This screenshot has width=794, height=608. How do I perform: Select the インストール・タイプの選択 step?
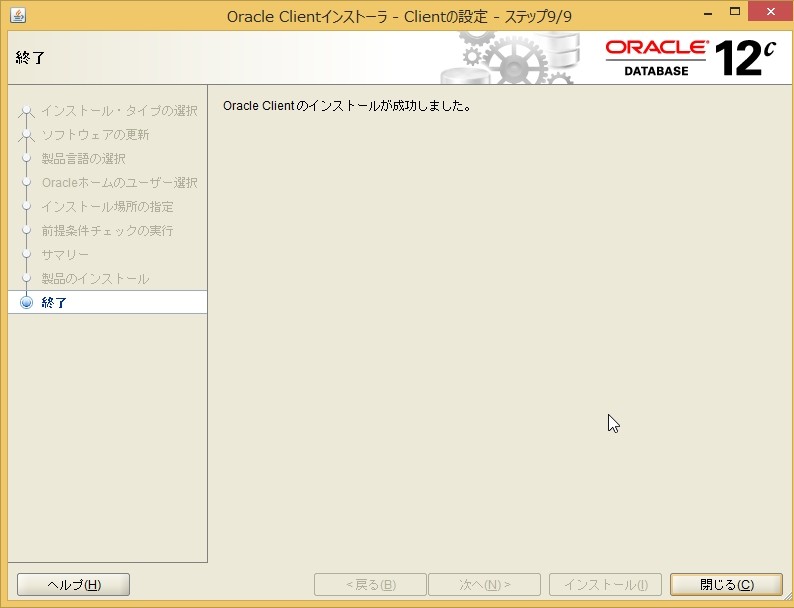tap(119, 110)
